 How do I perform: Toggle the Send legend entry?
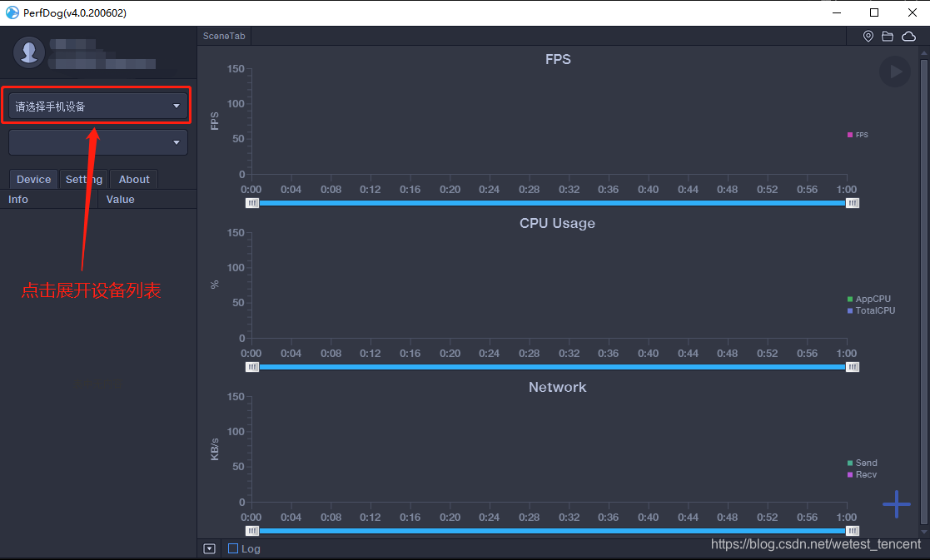click(x=863, y=463)
